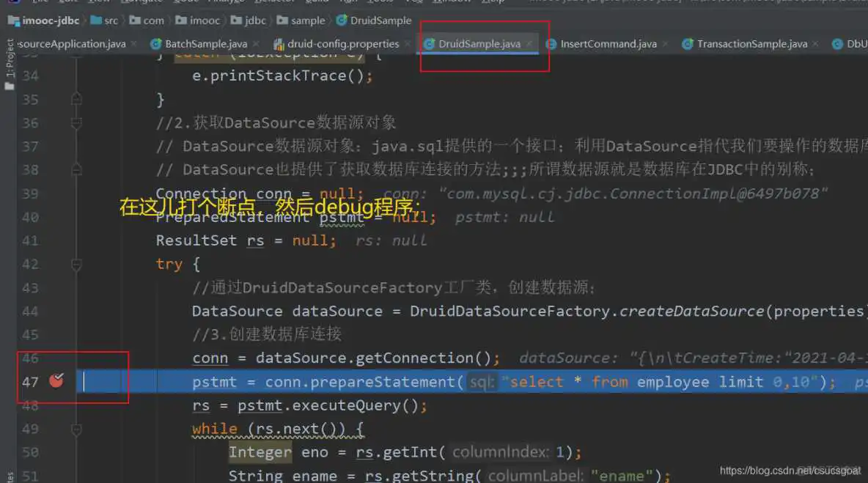868x483 pixels.
Task: Click the 'try' keyword on line 42
Action: [x=169, y=265]
